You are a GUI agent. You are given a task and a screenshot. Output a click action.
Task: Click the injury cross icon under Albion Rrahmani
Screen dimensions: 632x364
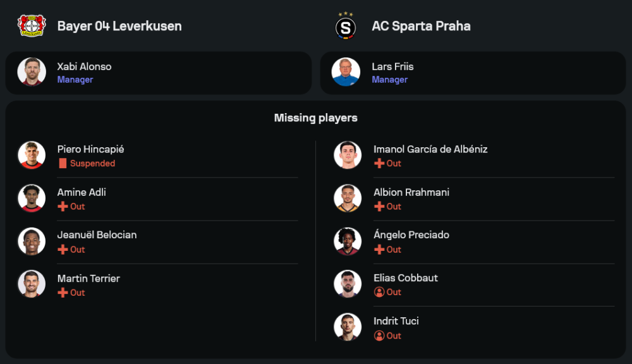pos(379,207)
